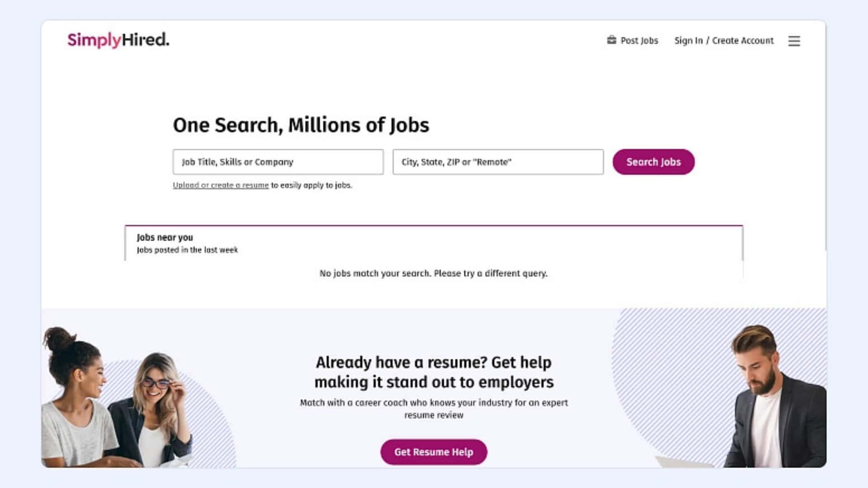The width and height of the screenshot is (868, 488).
Task: Open the Post Jobs link
Action: click(x=639, y=41)
